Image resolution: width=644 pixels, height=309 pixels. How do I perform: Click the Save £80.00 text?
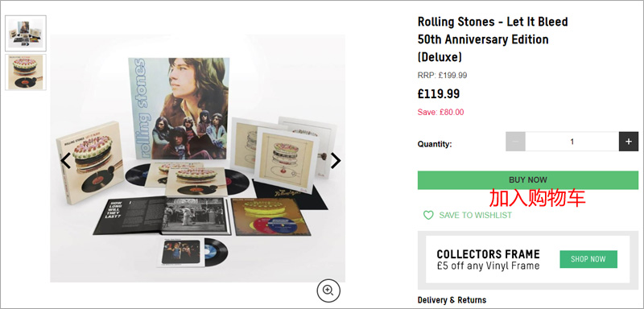(440, 112)
